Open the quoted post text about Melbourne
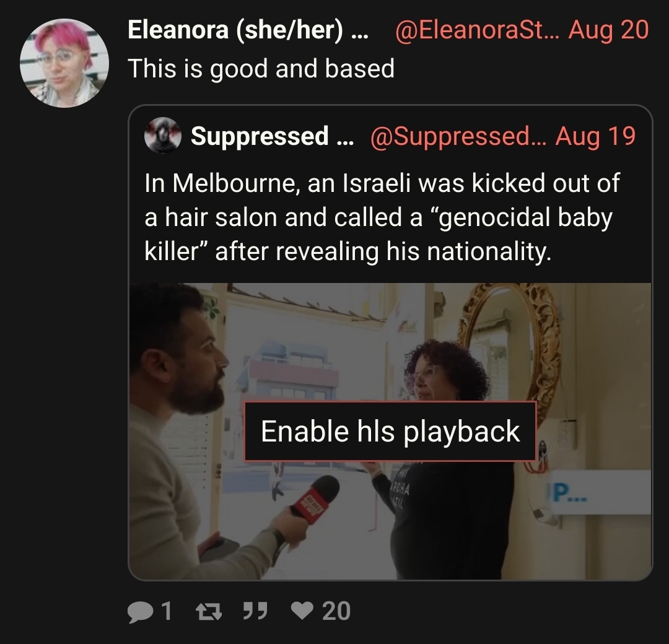Screen dimensions: 669x644 [x=382, y=217]
